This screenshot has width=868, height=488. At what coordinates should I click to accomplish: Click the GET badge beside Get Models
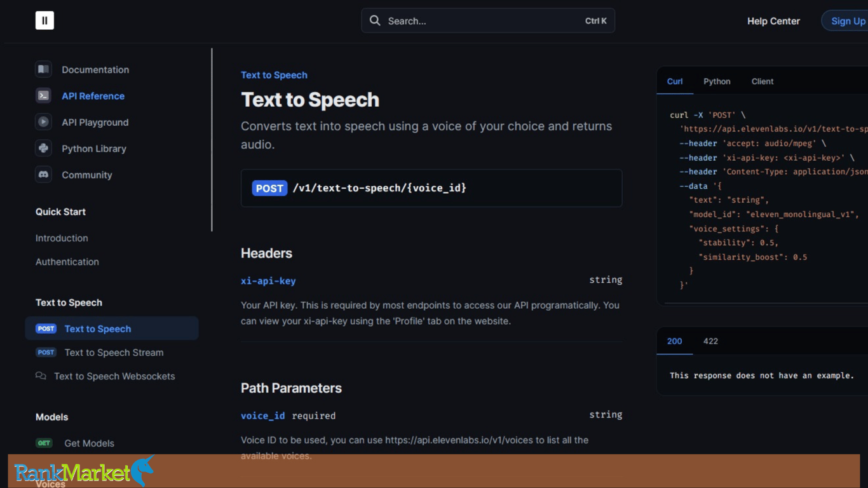[44, 443]
